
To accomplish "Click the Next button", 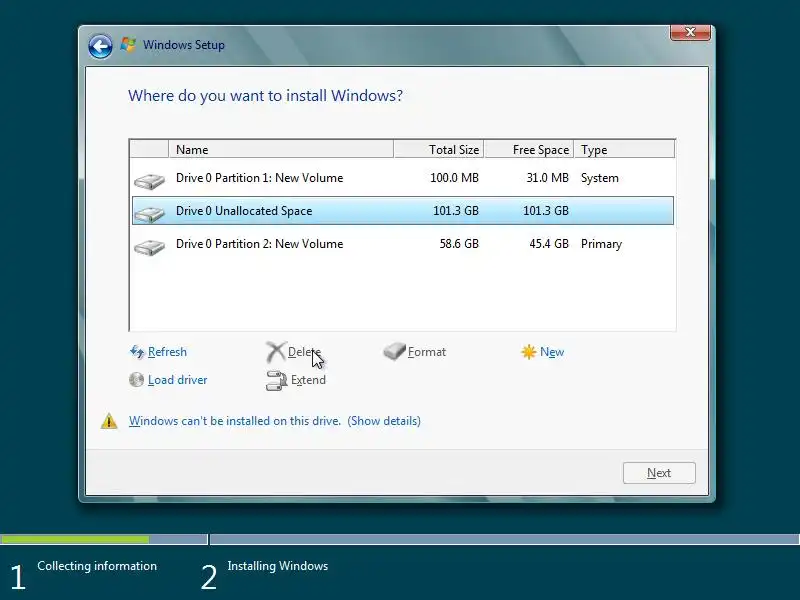I will pyautogui.click(x=659, y=473).
